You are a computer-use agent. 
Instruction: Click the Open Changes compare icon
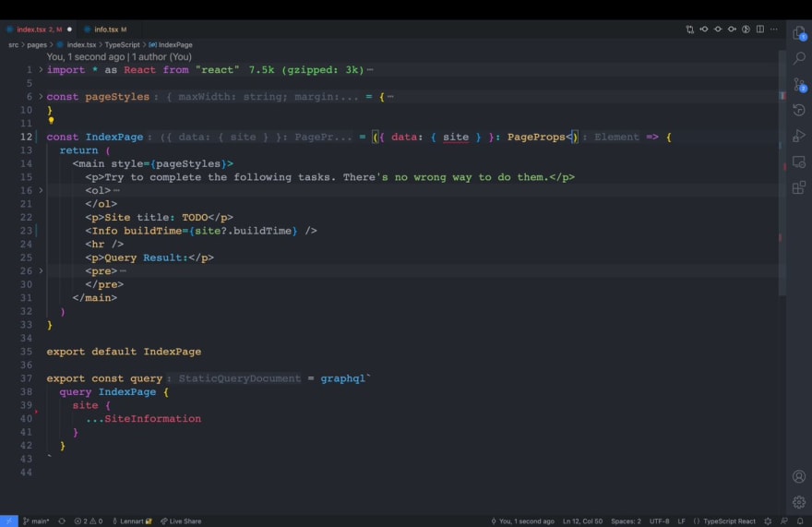[690, 30]
